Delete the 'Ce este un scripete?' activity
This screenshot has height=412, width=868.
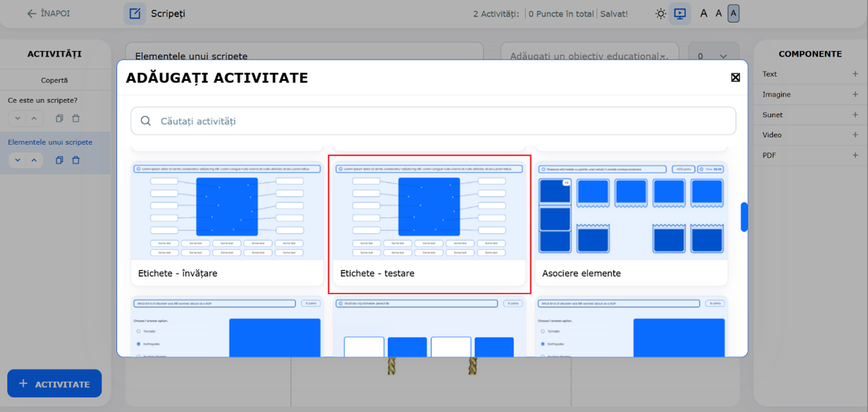click(x=76, y=118)
